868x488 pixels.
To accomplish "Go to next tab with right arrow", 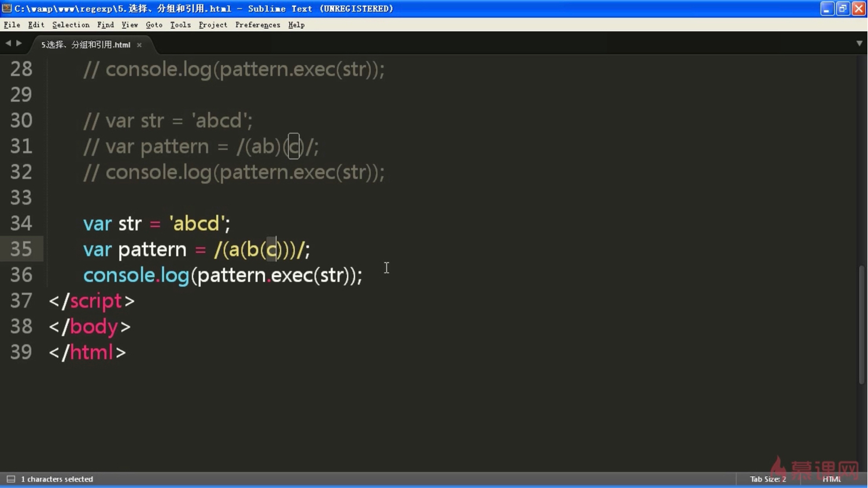I will coord(19,43).
